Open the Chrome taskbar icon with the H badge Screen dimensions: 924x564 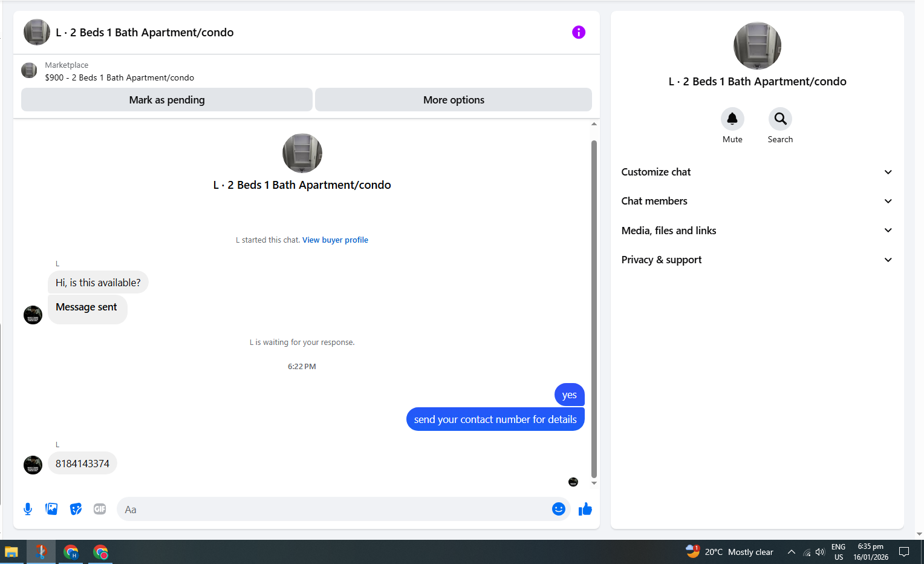click(x=71, y=552)
